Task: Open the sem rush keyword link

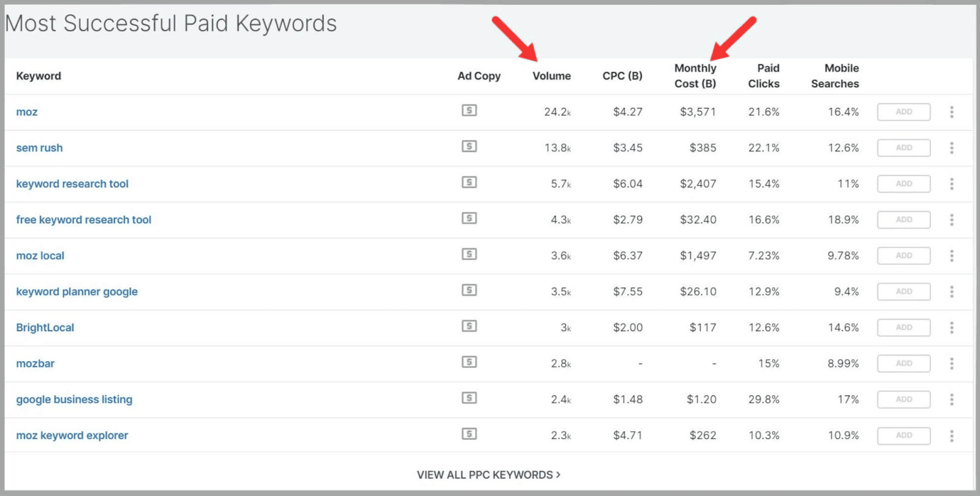Action: tap(39, 148)
